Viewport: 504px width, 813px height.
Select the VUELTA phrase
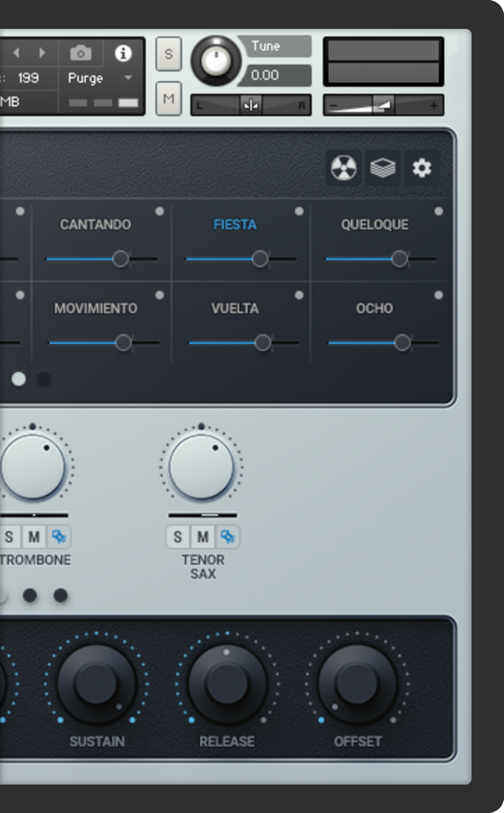click(x=235, y=308)
